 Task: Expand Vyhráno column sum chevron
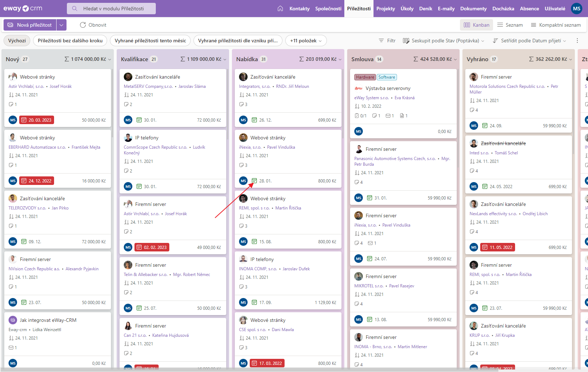pos(571,59)
